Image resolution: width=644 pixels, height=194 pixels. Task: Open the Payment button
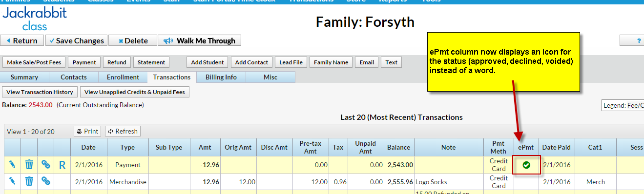point(84,62)
